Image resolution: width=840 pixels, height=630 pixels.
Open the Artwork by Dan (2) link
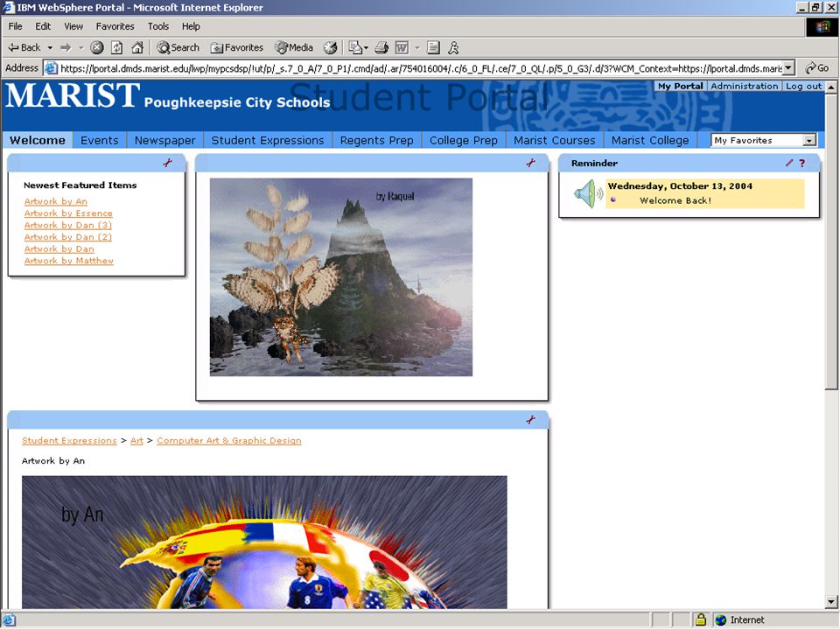pyautogui.click(x=68, y=237)
